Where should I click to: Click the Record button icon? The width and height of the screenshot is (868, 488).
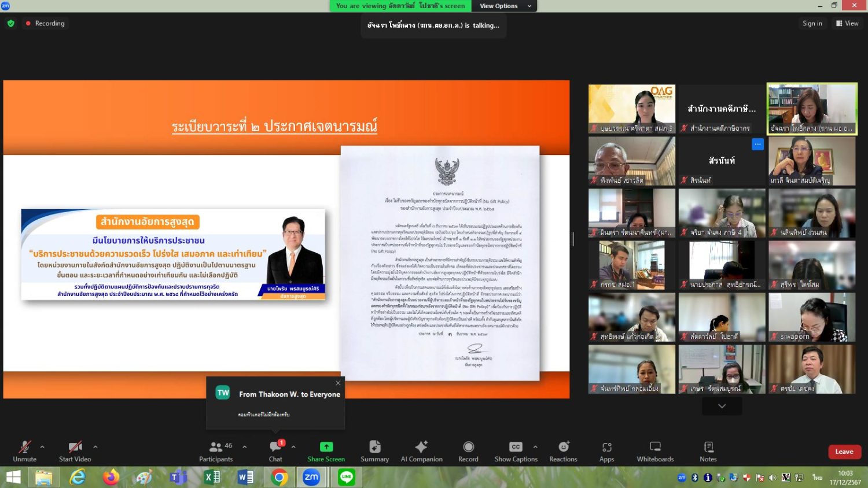(468, 447)
